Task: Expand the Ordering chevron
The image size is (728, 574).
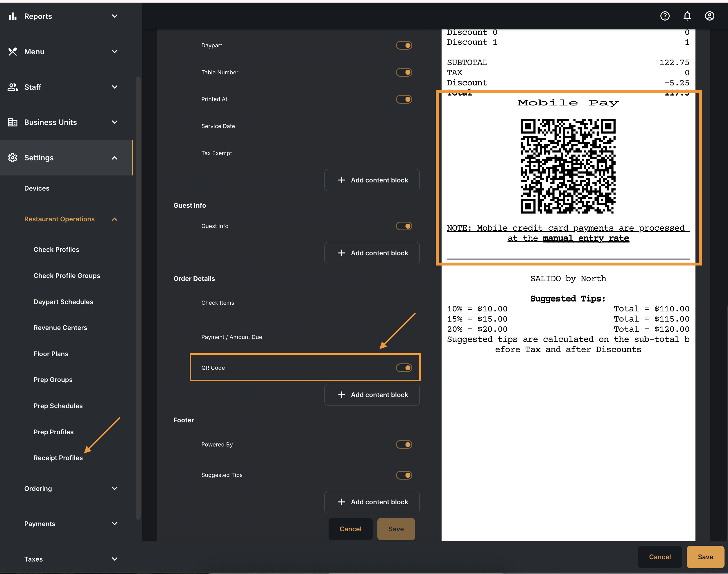Action: click(115, 488)
